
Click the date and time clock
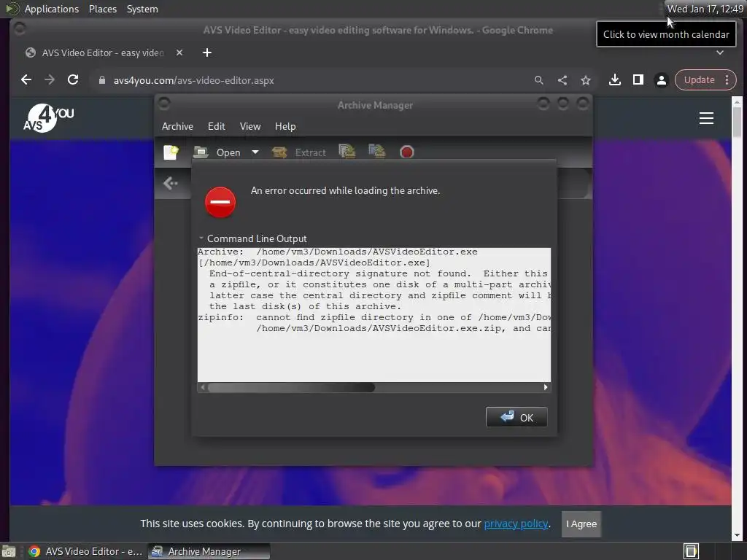[705, 9]
